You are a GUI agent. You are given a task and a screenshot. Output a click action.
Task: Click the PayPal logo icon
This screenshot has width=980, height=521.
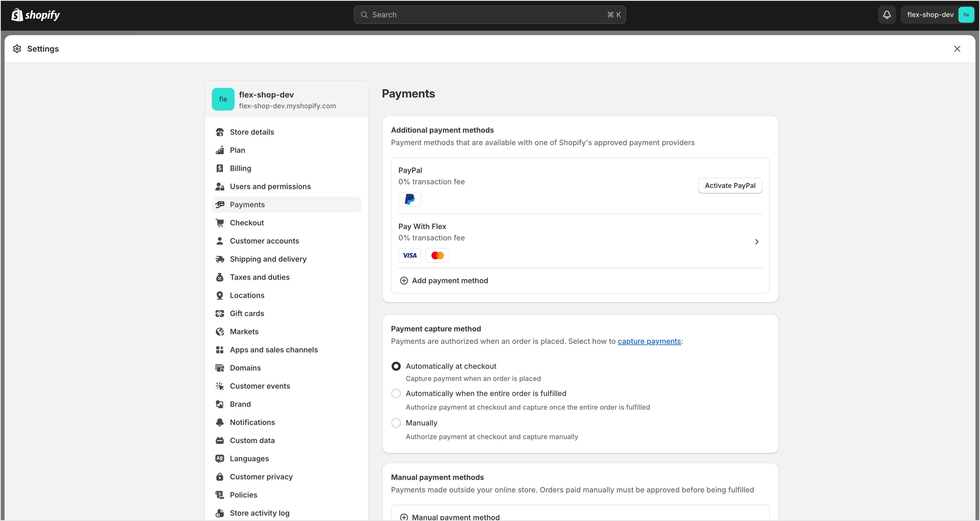[409, 199]
